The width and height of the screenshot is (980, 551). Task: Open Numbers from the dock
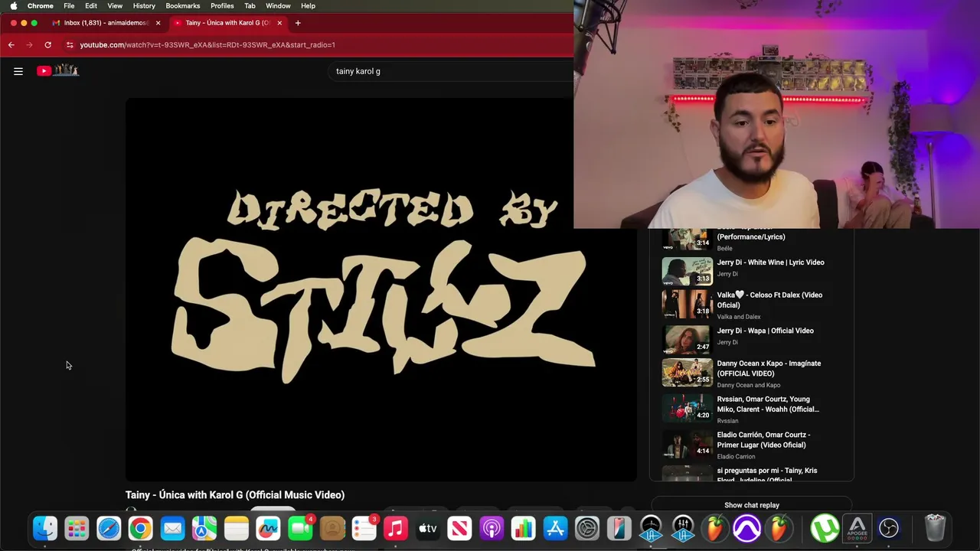point(524,528)
